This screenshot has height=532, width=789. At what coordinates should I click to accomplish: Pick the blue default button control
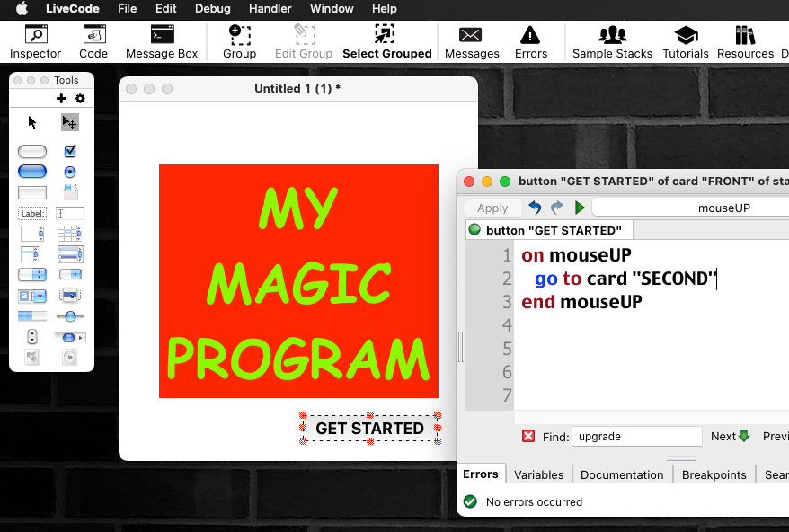pos(32,172)
